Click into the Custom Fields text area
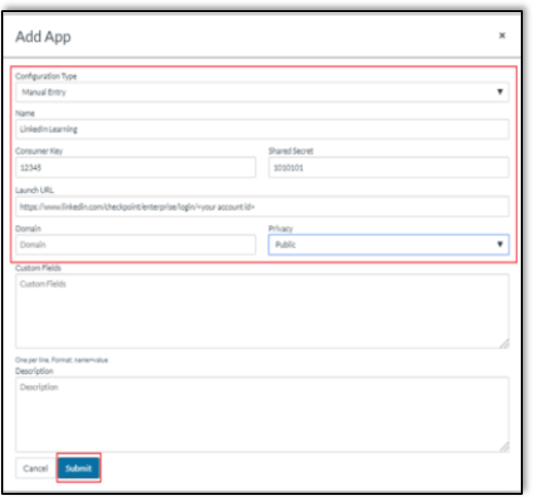This screenshot has width=534, height=497. tap(262, 311)
